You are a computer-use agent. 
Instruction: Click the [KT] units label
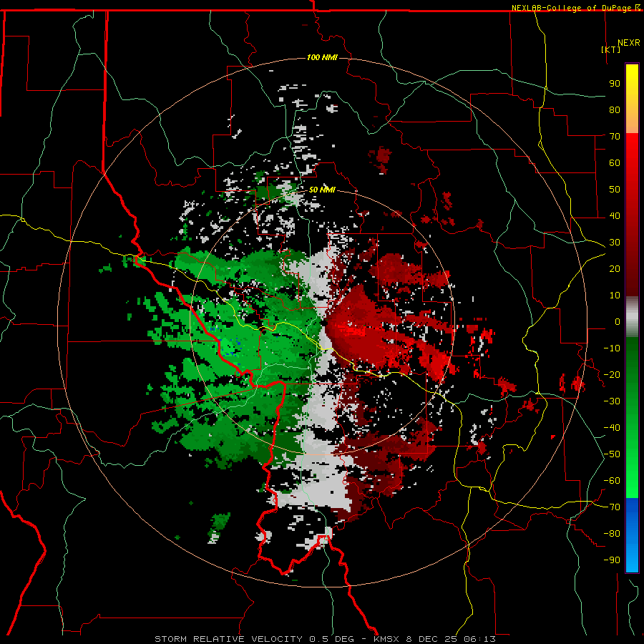pyautogui.click(x=611, y=49)
